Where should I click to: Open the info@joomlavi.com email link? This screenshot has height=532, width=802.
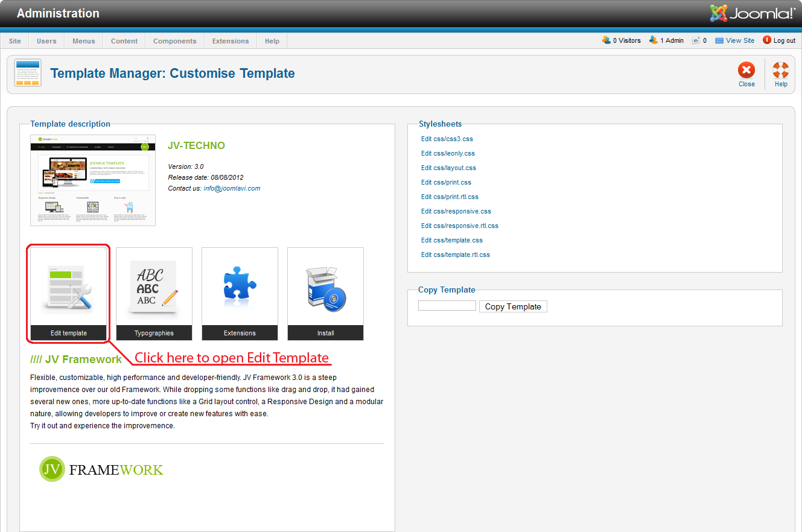(x=232, y=188)
